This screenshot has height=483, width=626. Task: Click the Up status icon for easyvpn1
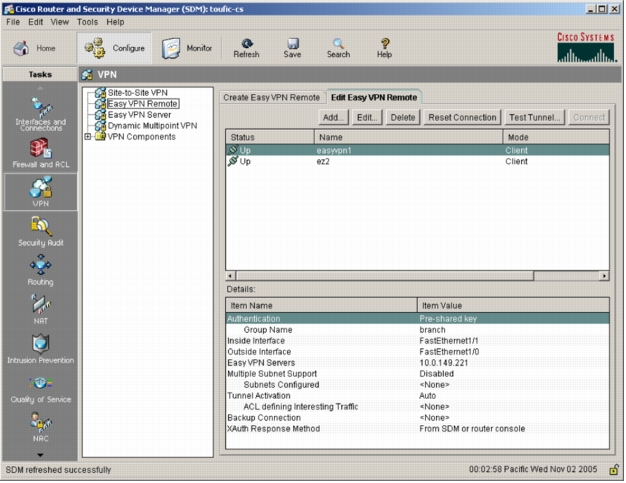pos(232,150)
